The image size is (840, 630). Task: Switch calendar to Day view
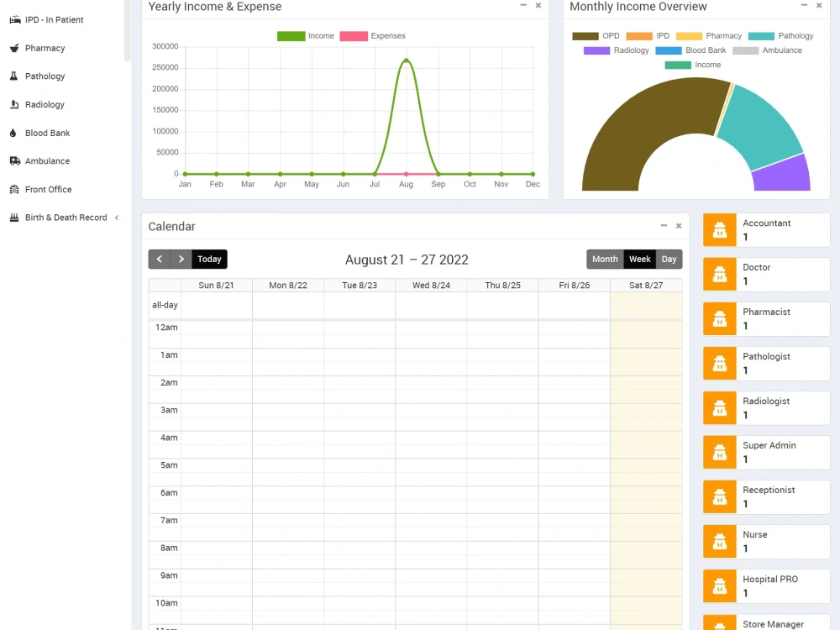(x=669, y=260)
